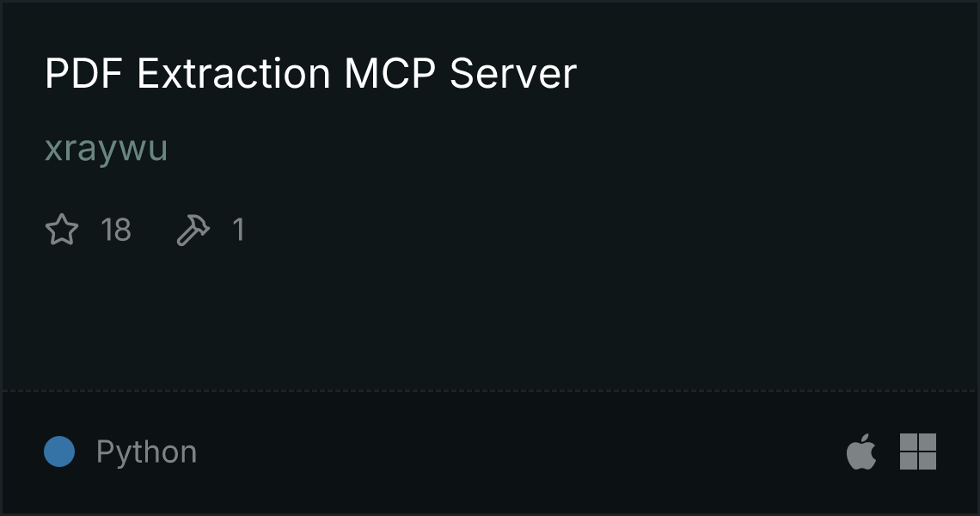The height and width of the screenshot is (516, 980).
Task: Click the dashed divider above the footer
Action: pyautogui.click(x=490, y=391)
